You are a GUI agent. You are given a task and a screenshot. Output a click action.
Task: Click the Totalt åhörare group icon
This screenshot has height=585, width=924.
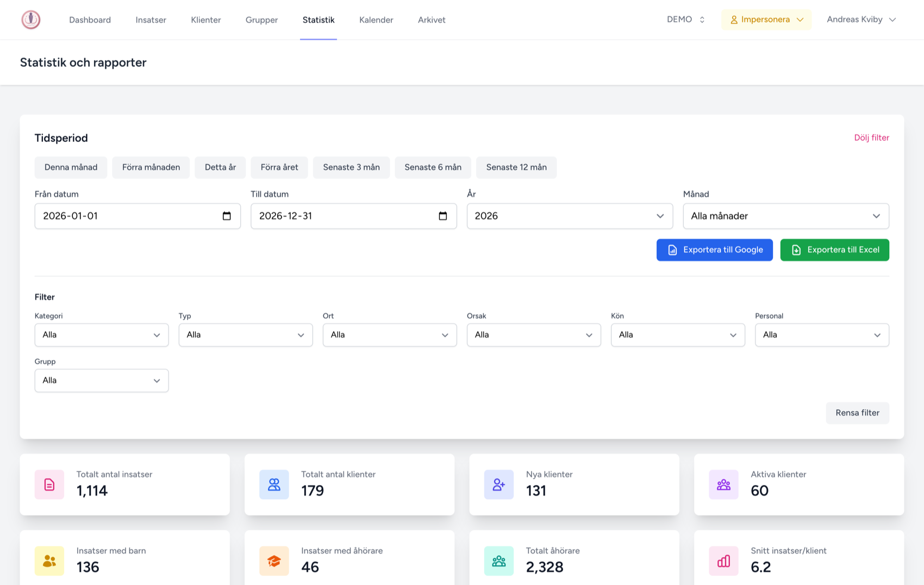(x=499, y=561)
